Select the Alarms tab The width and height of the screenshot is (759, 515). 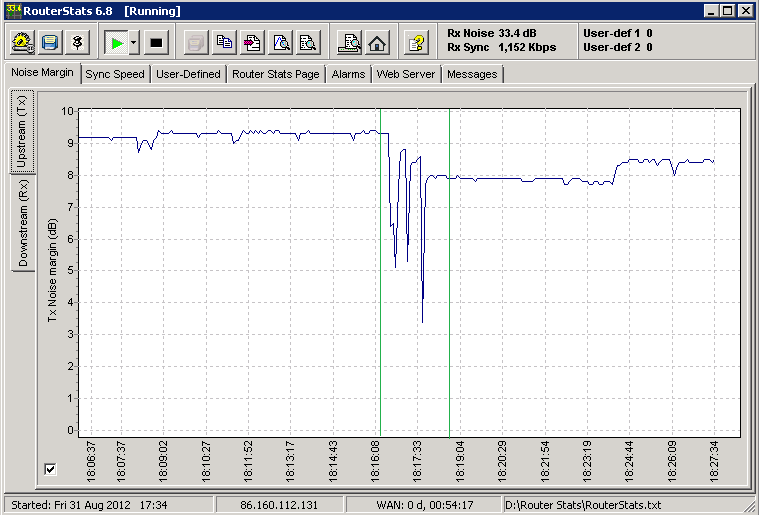348,74
